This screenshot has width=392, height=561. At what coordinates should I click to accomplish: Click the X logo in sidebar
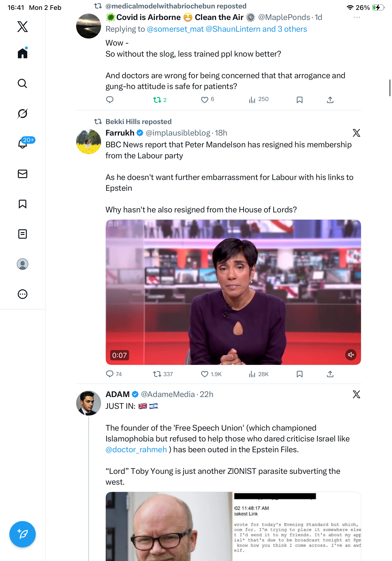tap(23, 26)
